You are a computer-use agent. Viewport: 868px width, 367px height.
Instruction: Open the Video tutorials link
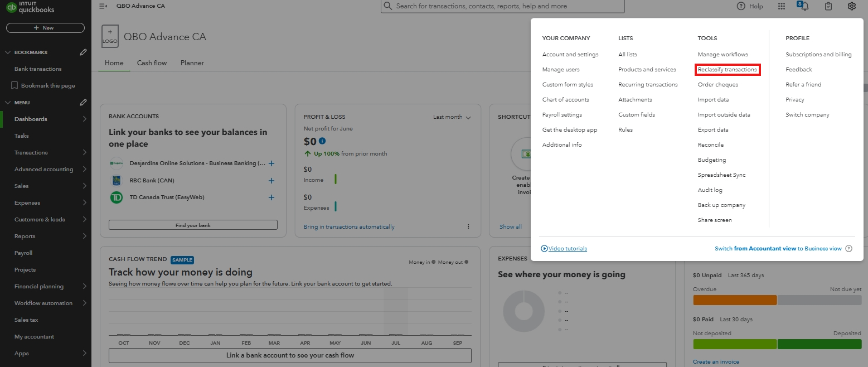coord(568,249)
